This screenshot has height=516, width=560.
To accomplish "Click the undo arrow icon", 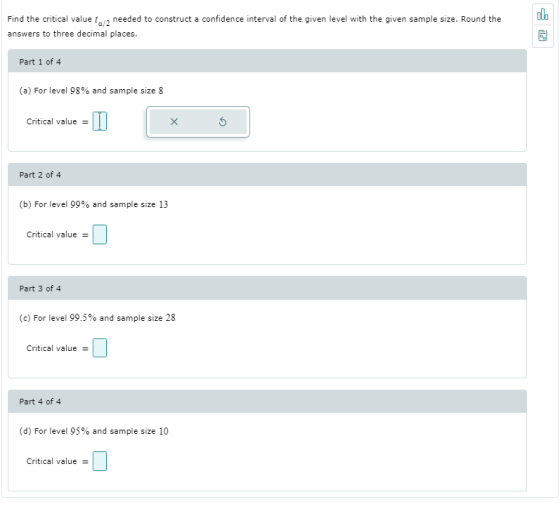I will (222, 122).
